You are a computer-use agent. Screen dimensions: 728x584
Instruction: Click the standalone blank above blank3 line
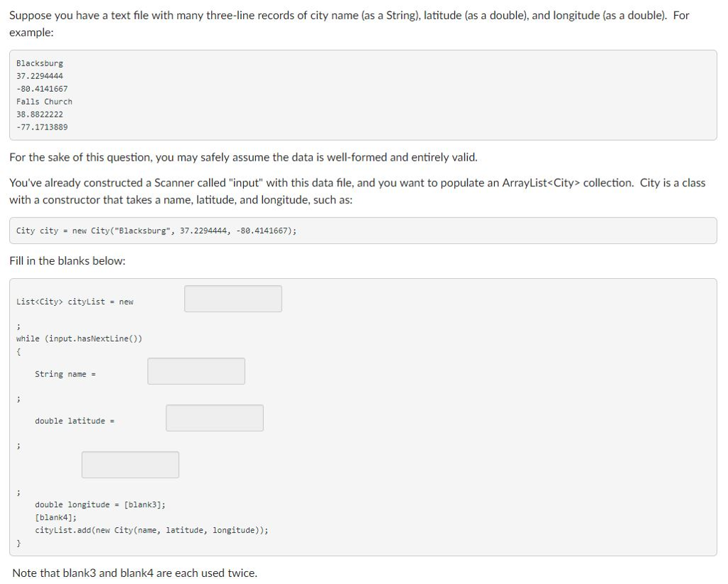(x=129, y=464)
